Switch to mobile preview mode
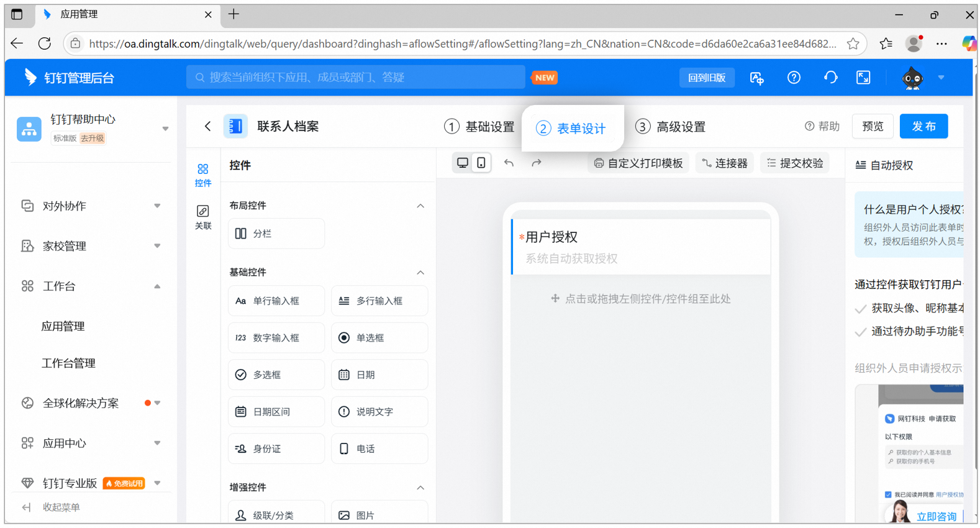The width and height of the screenshot is (980, 528). 481,163
